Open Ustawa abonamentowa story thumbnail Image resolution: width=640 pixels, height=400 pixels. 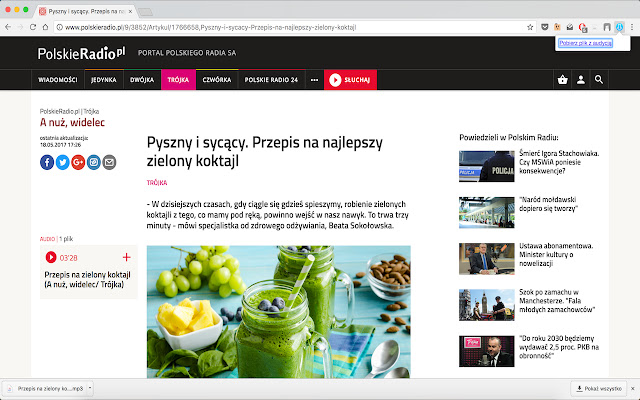[x=487, y=259]
